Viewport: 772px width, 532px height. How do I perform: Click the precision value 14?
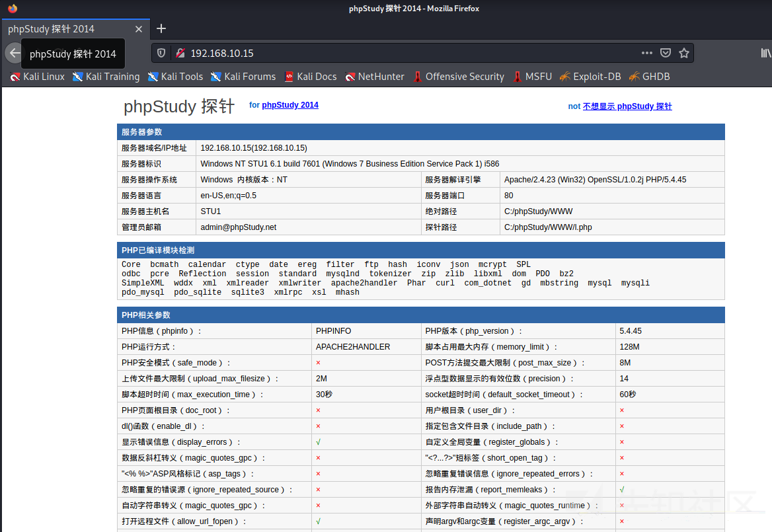click(624, 379)
